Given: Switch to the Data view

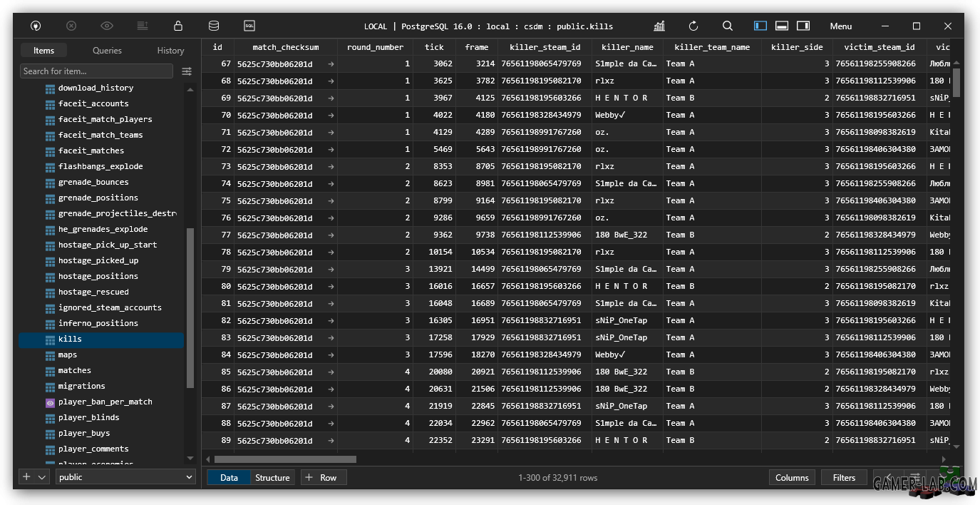Looking at the screenshot, I should tap(229, 478).
